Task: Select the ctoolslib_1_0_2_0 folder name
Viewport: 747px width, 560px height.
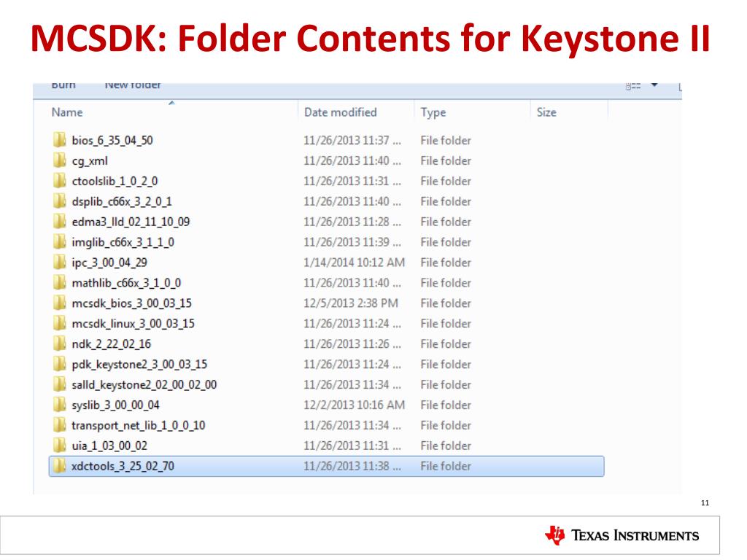Action: click(x=115, y=182)
